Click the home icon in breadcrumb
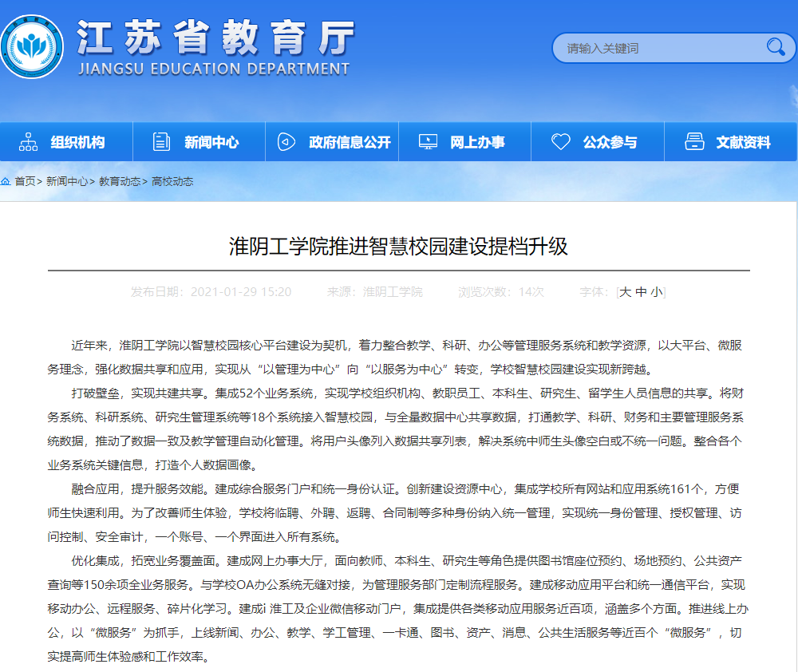The image size is (798, 672). pyautogui.click(x=6, y=181)
